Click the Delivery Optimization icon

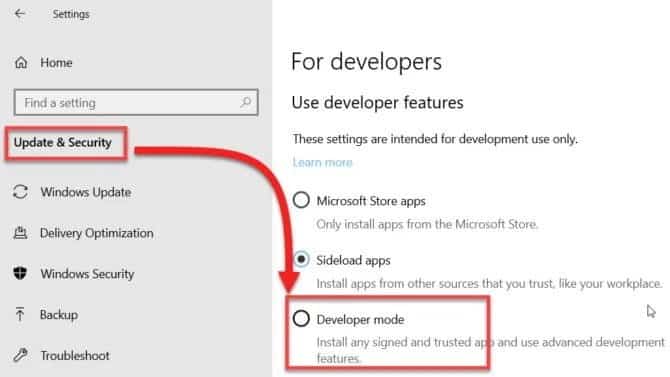20,233
